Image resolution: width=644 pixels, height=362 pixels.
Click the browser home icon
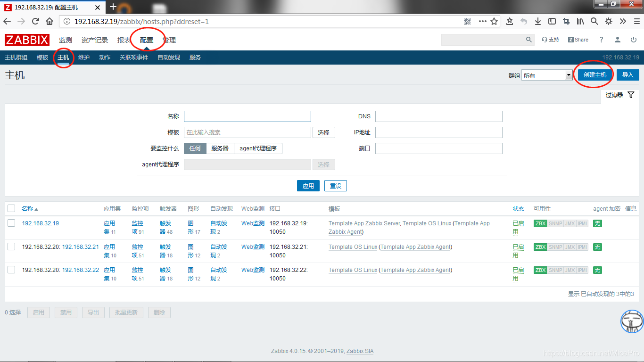[50, 21]
